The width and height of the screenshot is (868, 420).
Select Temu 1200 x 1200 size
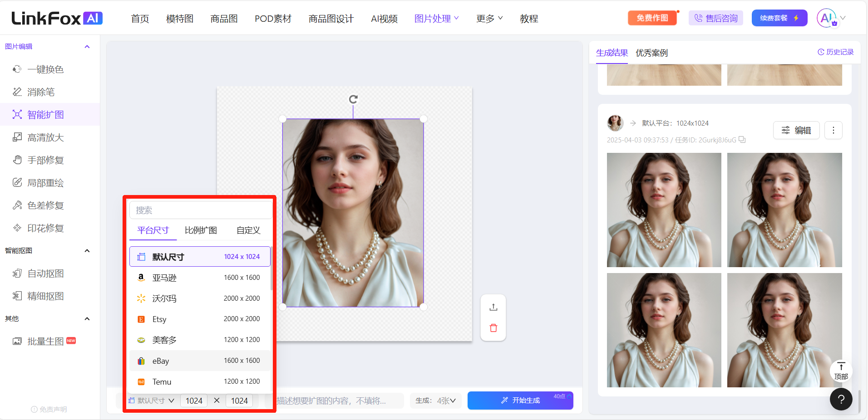[x=200, y=381]
